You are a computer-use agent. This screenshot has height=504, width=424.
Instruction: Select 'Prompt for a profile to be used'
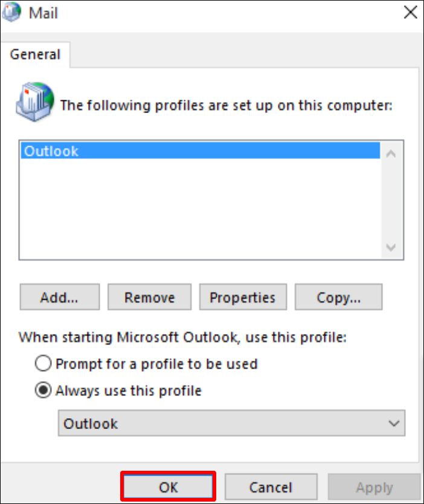[x=42, y=363]
